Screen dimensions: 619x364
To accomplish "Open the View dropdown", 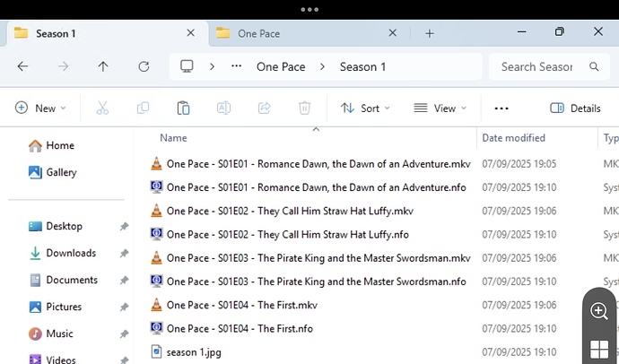I will (x=440, y=108).
